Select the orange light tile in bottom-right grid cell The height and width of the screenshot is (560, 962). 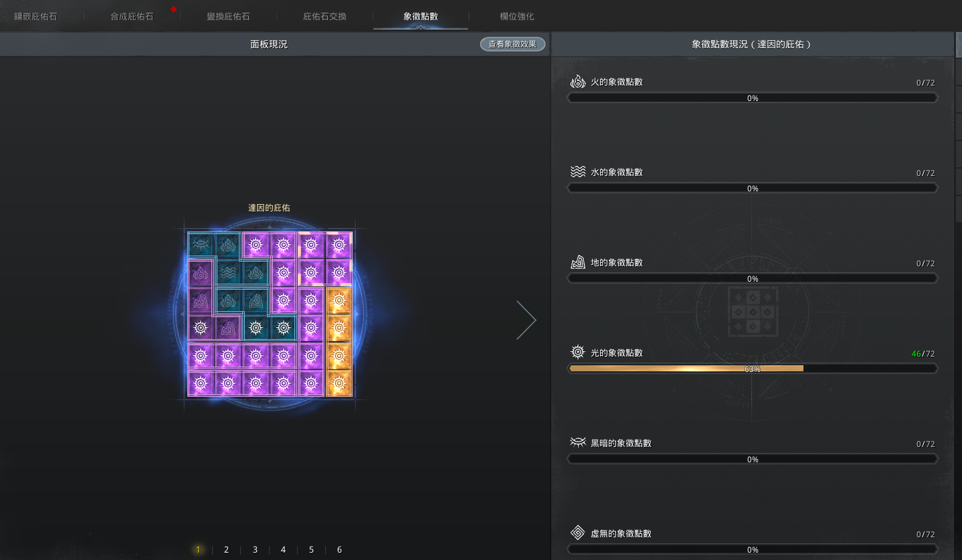(x=339, y=384)
